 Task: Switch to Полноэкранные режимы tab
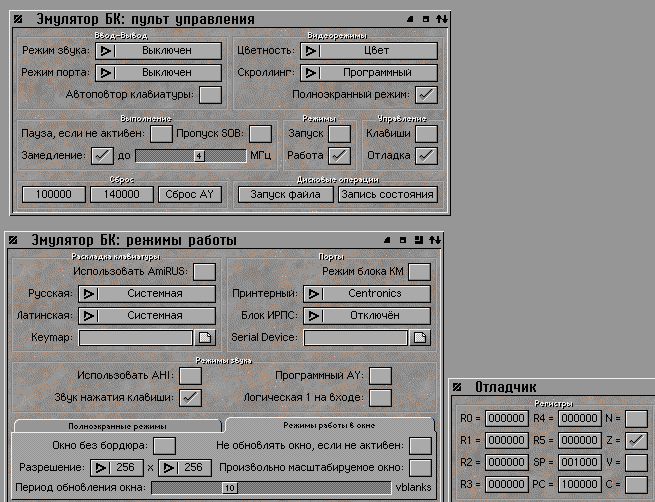click(117, 426)
